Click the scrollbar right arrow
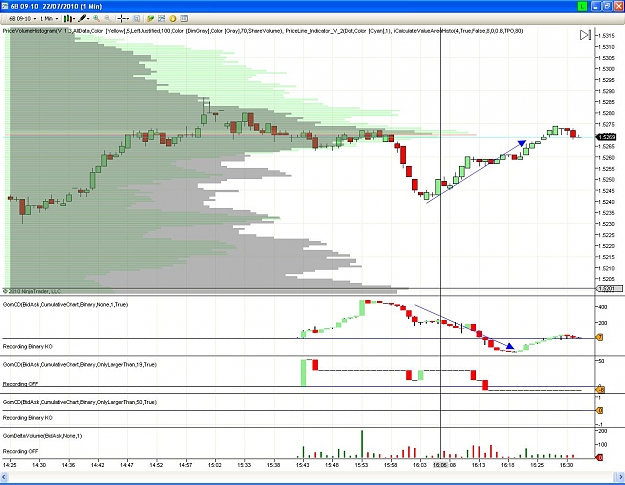This screenshot has width=625, height=485. click(621, 477)
